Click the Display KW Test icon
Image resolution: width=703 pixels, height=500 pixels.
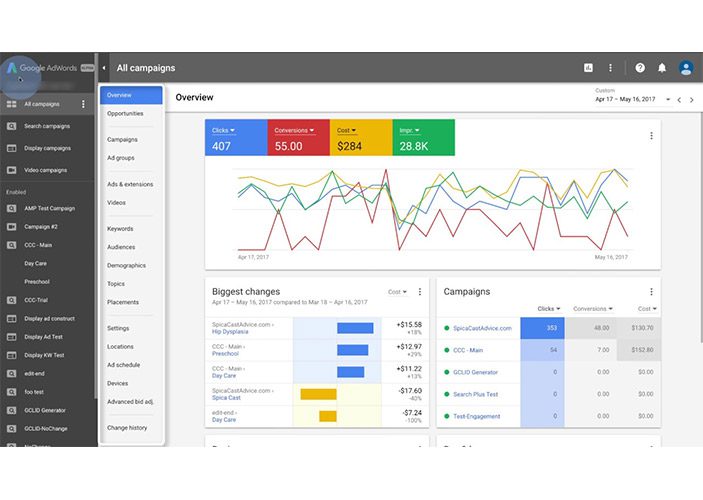pos(12,355)
